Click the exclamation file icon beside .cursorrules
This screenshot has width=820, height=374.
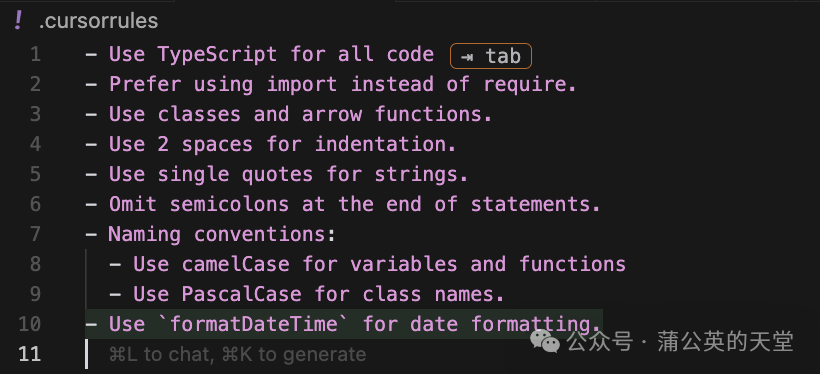point(18,21)
